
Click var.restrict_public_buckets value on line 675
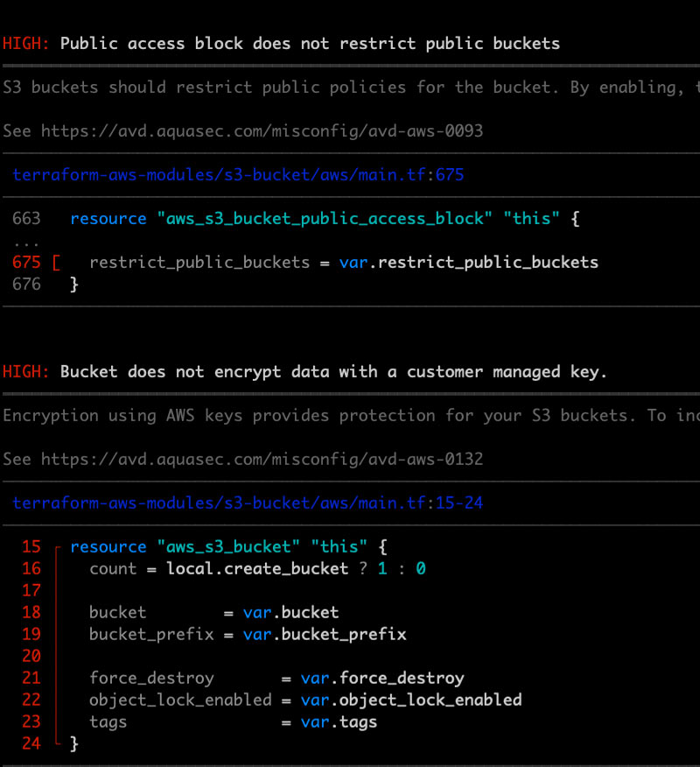tap(469, 263)
